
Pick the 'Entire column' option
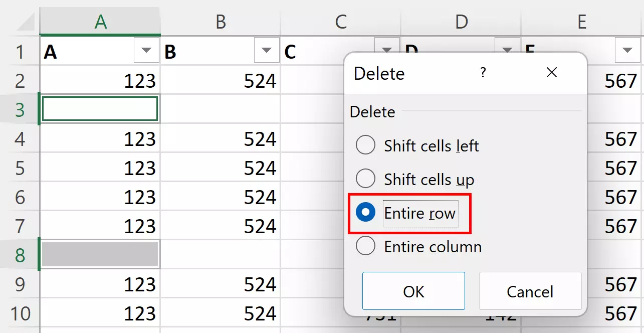[365, 246]
